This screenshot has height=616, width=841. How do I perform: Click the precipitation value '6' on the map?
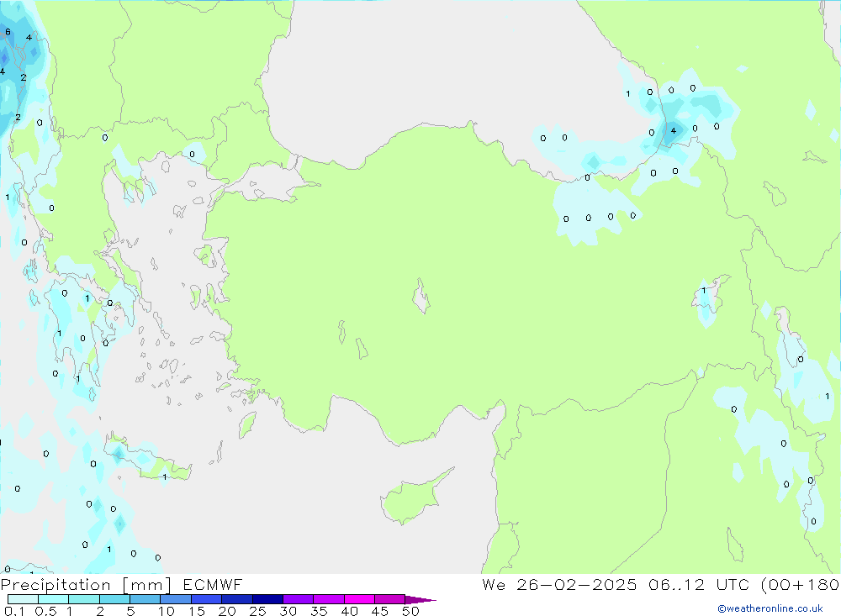point(8,32)
